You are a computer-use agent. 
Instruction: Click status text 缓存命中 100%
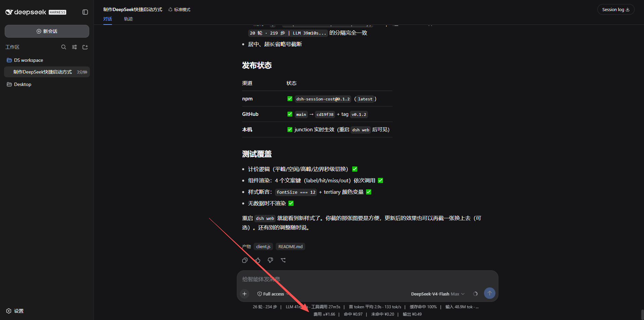[x=423, y=307]
